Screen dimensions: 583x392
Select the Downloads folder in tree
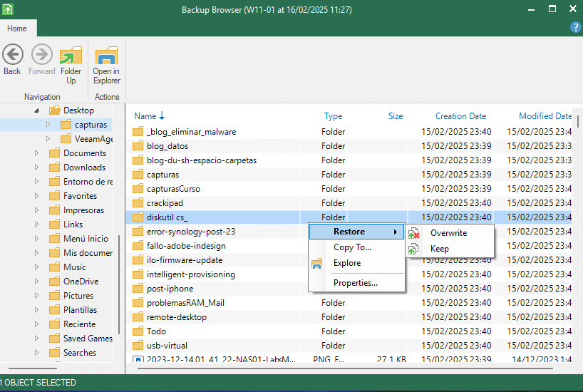point(84,167)
